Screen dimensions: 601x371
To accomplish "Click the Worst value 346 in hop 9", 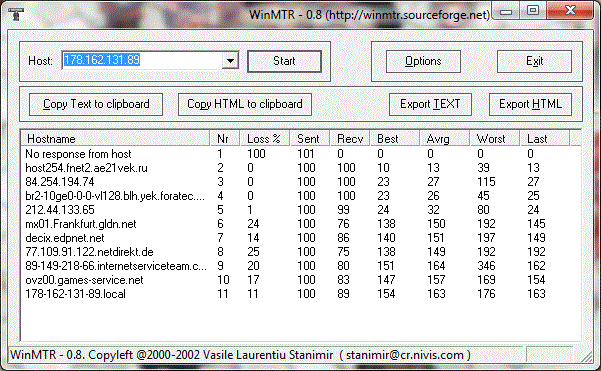I will point(486,266).
